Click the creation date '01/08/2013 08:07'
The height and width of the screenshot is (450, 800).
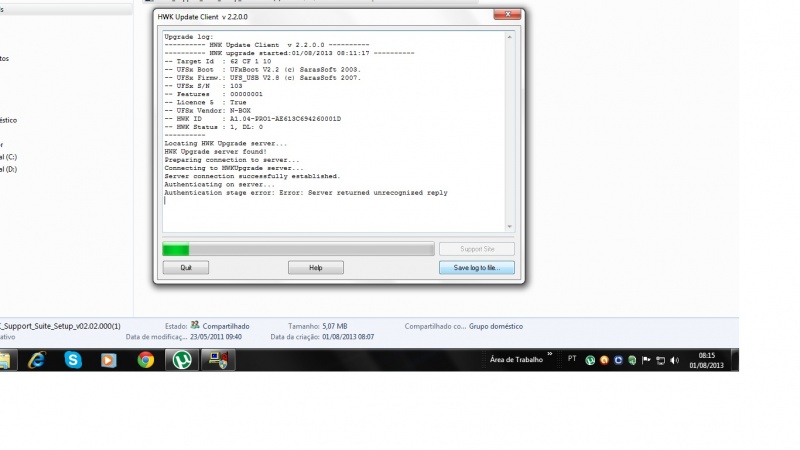tap(348, 337)
